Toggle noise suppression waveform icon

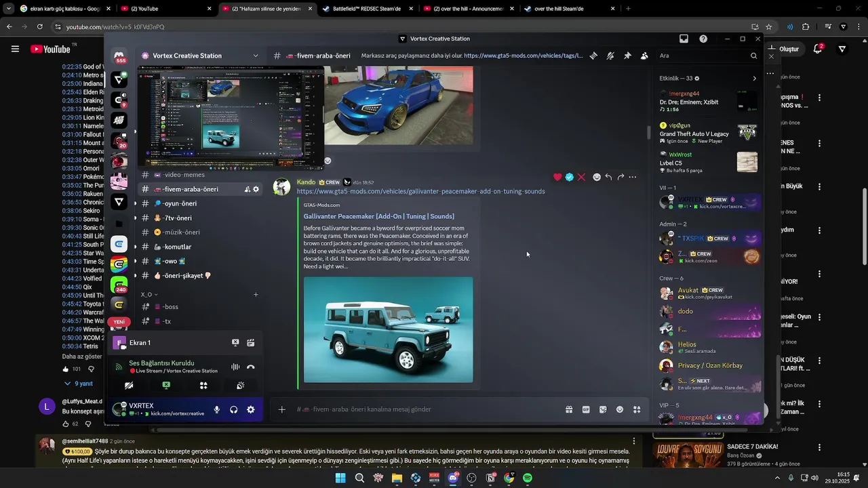[235, 367]
